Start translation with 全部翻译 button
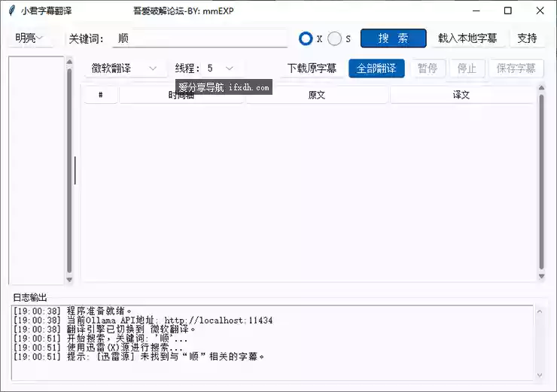This screenshot has width=557, height=392. pyautogui.click(x=376, y=68)
